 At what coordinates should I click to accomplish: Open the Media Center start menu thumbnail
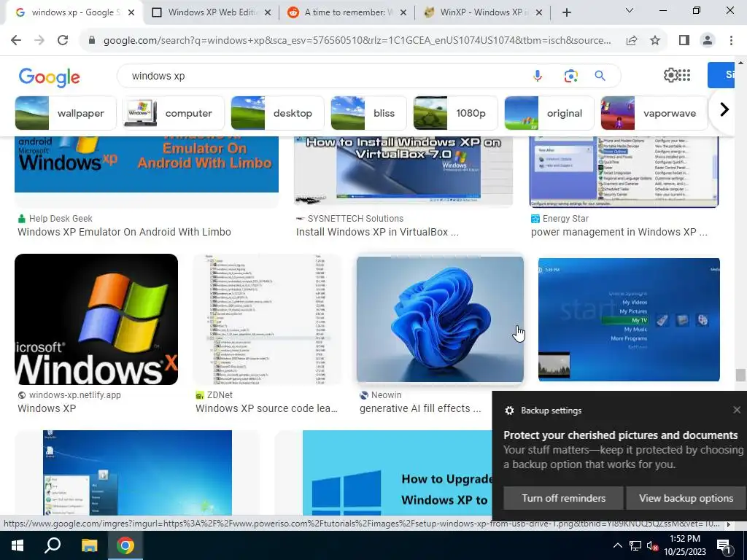coord(629,319)
